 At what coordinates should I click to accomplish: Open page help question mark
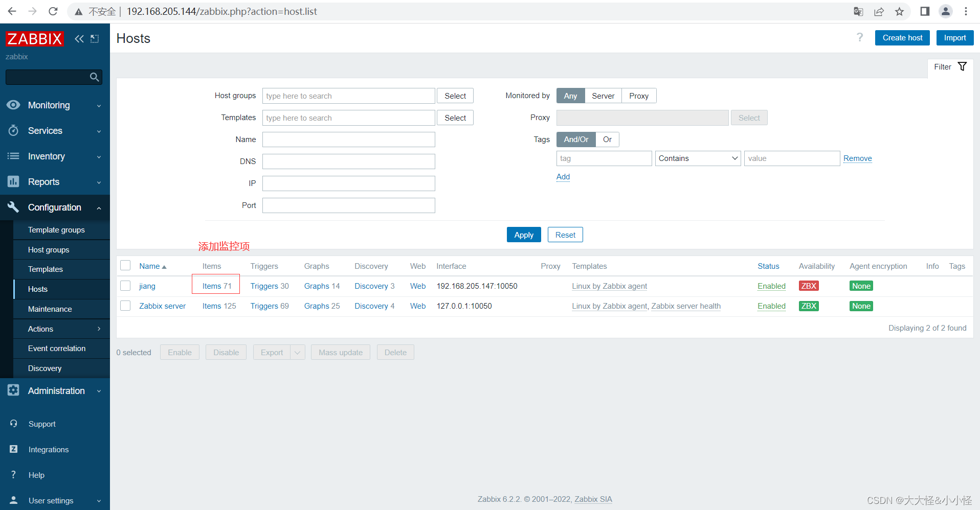[860, 37]
